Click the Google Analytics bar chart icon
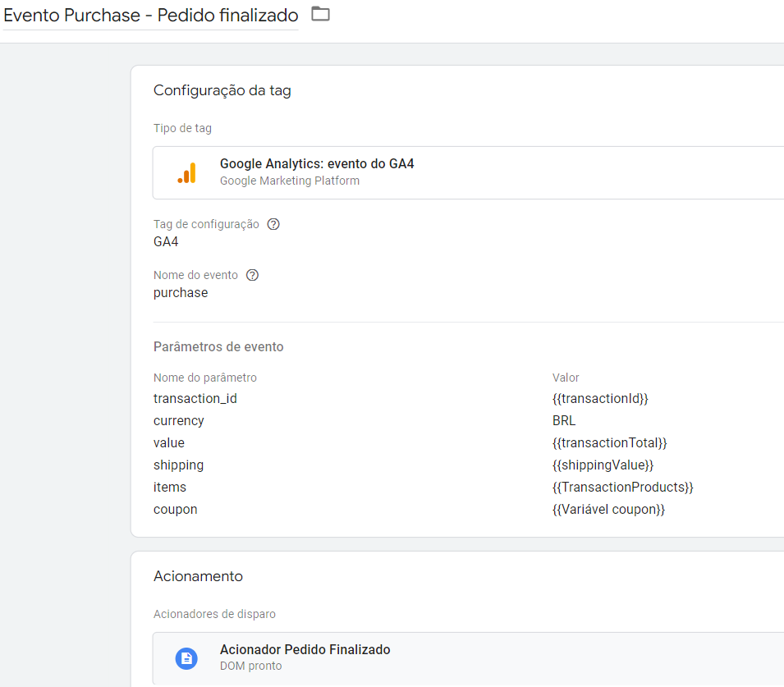Image resolution: width=784 pixels, height=687 pixels. click(x=186, y=173)
